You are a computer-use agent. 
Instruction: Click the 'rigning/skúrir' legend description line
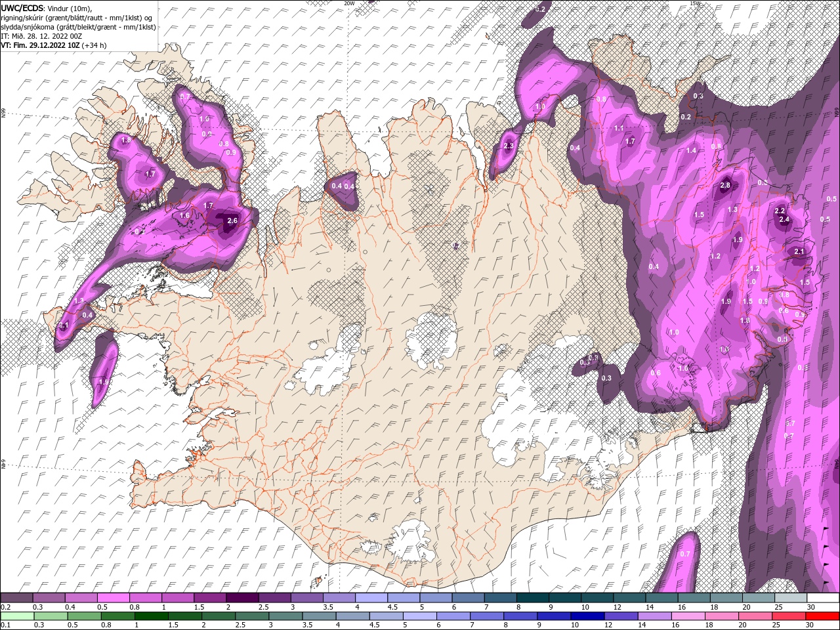[77, 18]
